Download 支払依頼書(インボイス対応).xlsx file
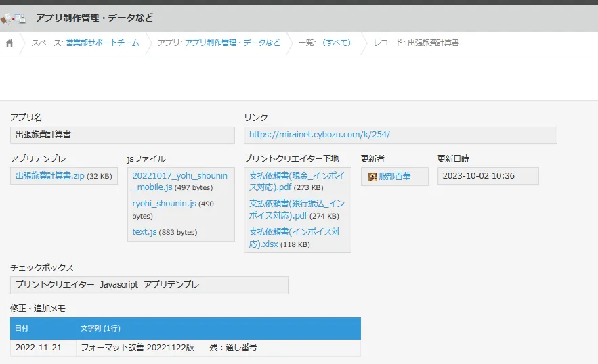This screenshot has height=364, width=598. (x=294, y=238)
